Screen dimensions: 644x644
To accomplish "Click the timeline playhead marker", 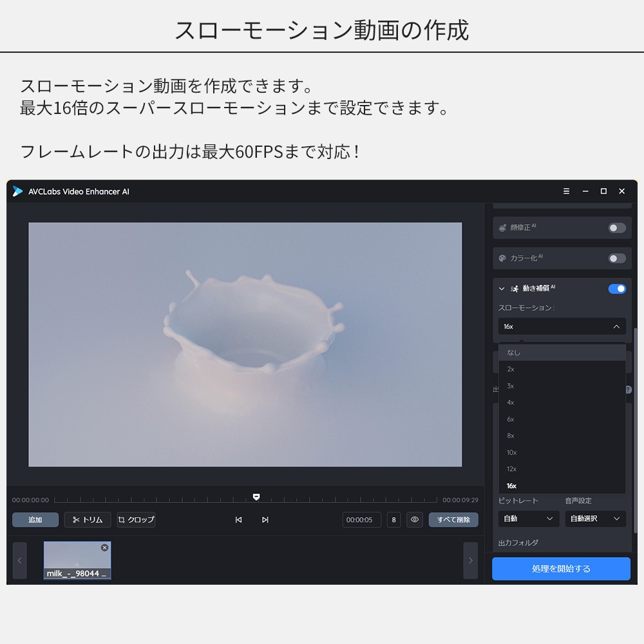I will point(256,497).
